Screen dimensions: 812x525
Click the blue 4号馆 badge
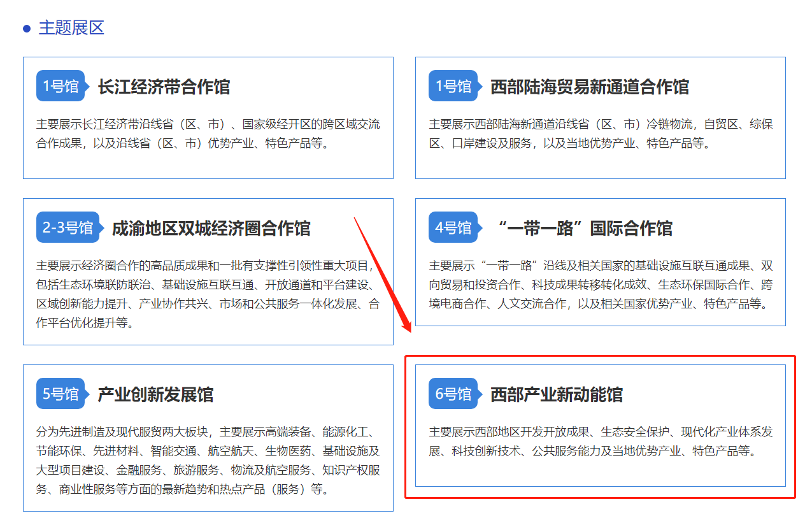point(453,227)
